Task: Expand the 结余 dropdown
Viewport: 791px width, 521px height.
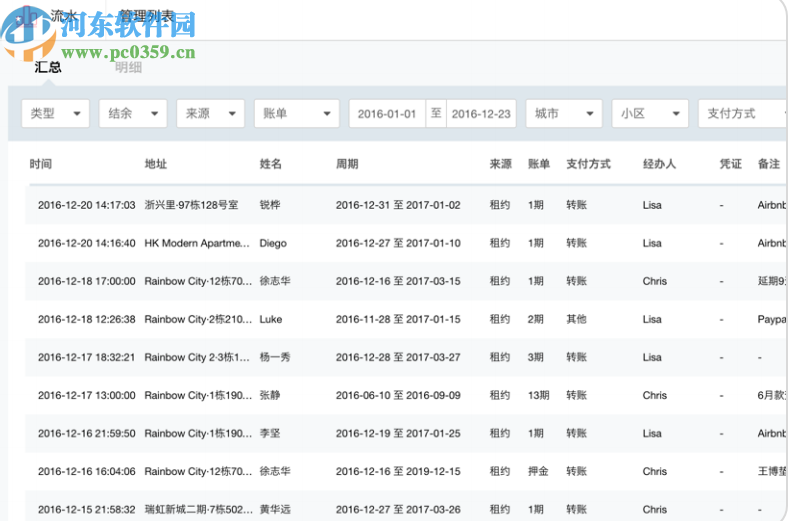Action: tap(132, 114)
